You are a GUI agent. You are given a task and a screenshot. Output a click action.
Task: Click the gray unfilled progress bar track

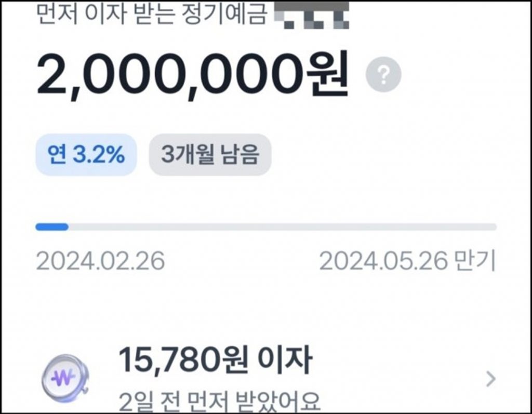coord(283,227)
